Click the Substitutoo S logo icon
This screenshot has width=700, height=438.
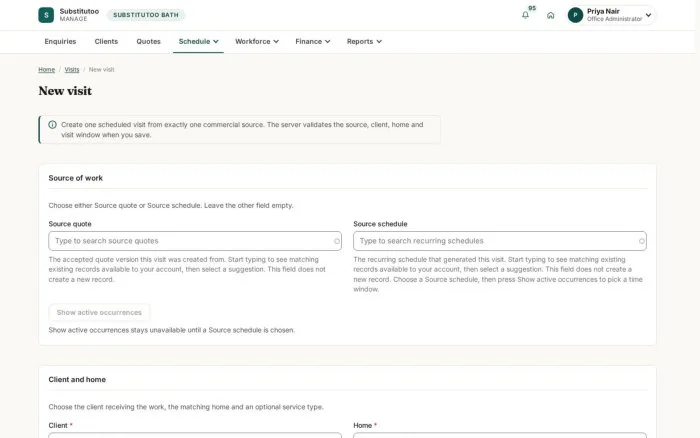(x=46, y=15)
